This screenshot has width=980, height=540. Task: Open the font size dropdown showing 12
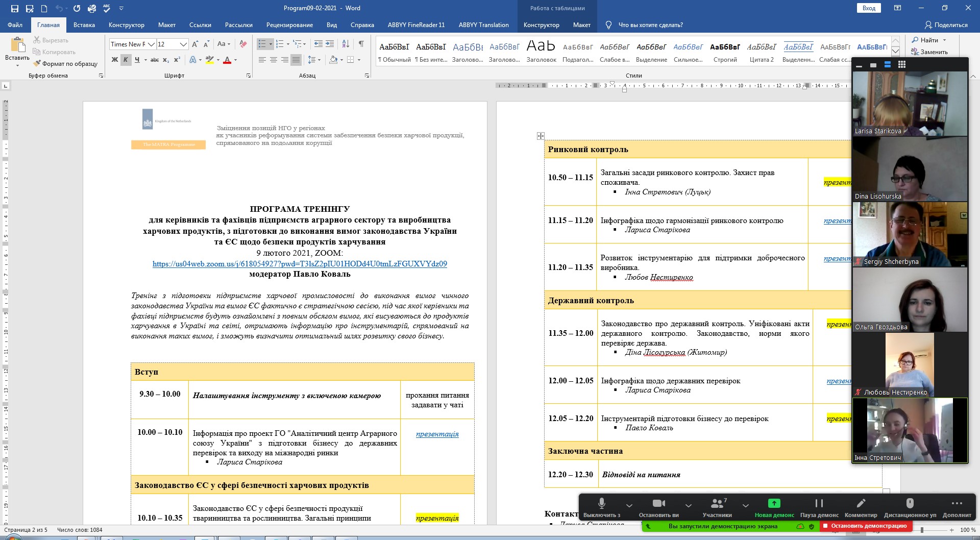point(183,44)
